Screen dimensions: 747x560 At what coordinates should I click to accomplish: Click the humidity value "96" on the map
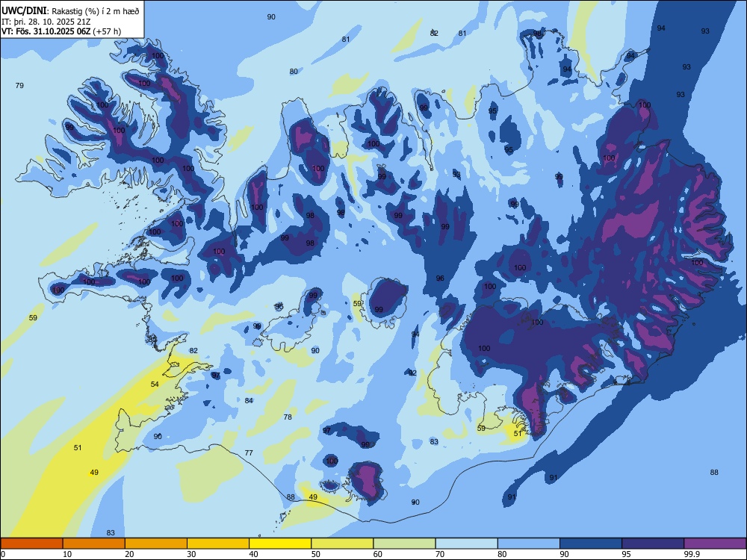pos(440,278)
